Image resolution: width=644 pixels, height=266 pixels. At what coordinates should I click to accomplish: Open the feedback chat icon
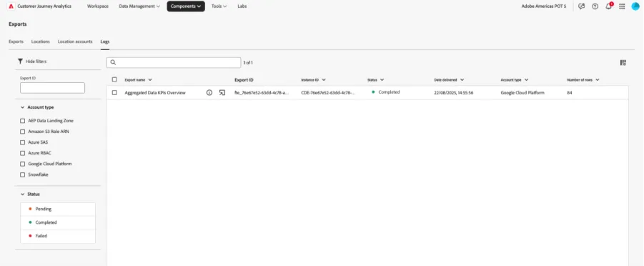(x=581, y=6)
